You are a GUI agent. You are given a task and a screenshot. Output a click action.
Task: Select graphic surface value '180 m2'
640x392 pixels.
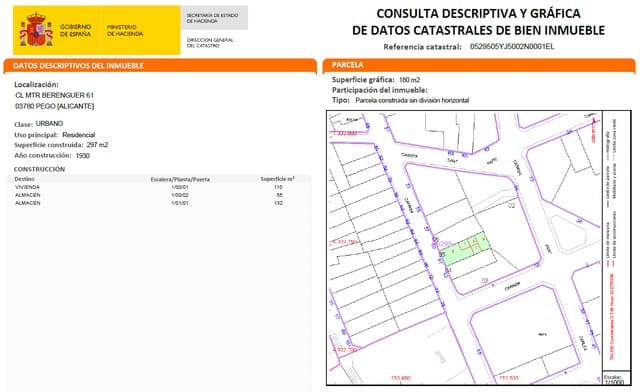tap(409, 80)
